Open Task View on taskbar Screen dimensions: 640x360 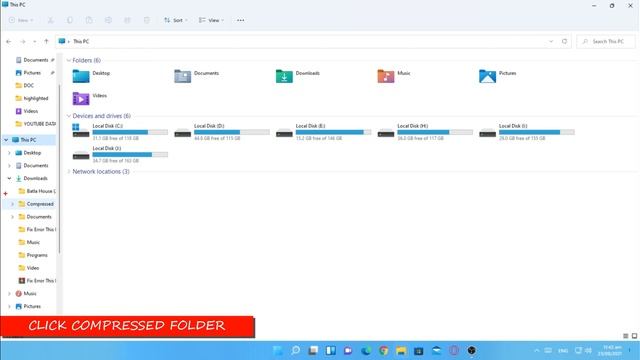[x=313, y=351]
